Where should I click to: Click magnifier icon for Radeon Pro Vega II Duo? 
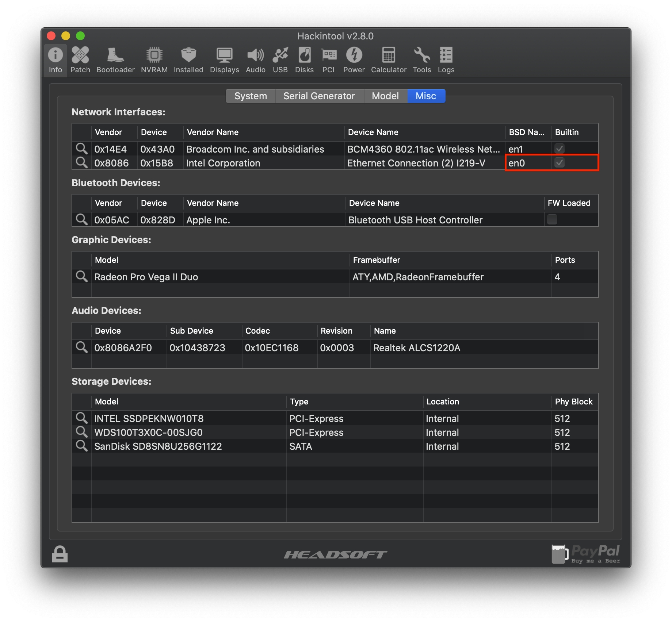click(x=81, y=276)
